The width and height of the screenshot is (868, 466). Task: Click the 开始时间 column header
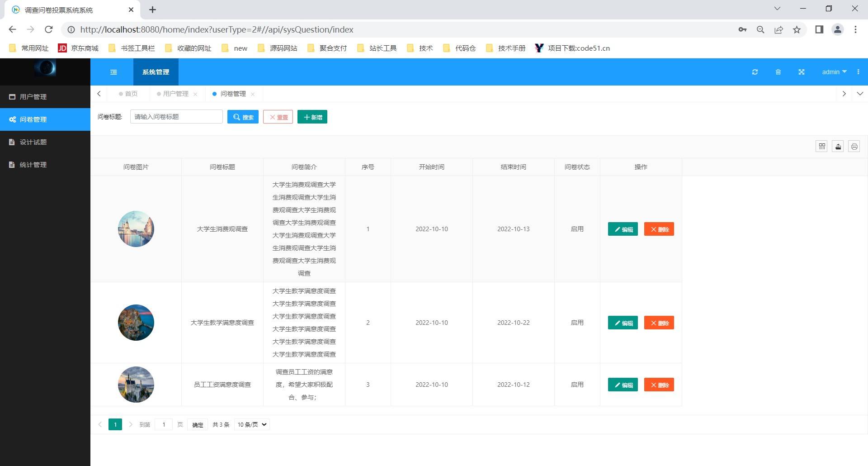point(432,167)
